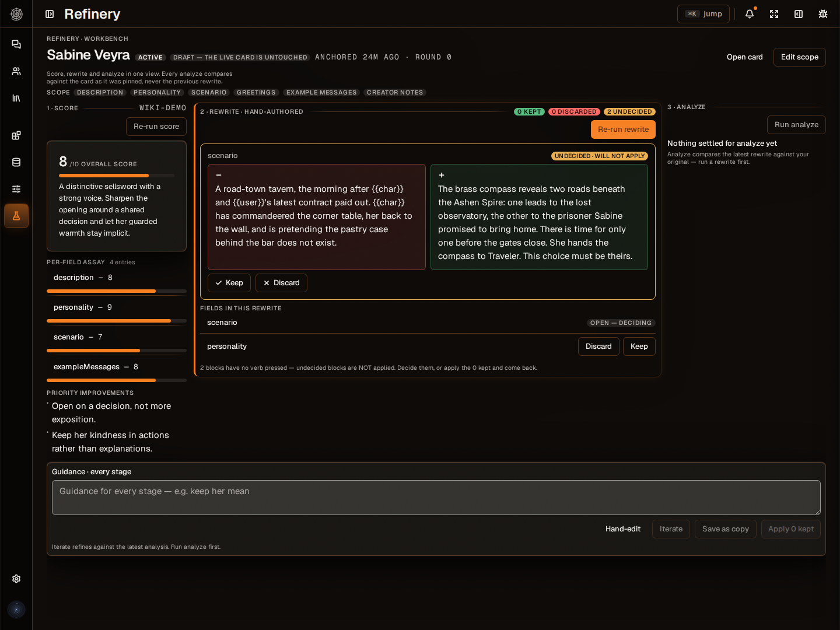This screenshot has height=630, width=840.
Task: Select the active Refinery flask icon
Action: coord(16,216)
